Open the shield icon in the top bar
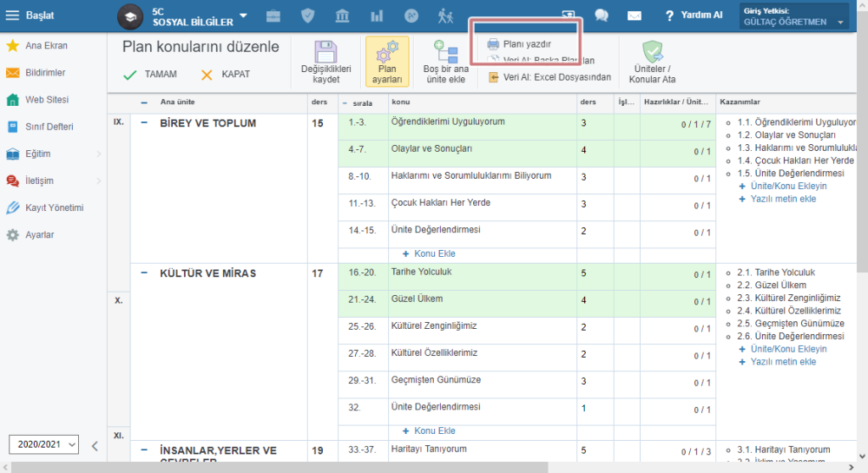The width and height of the screenshot is (868, 473). coord(308,16)
